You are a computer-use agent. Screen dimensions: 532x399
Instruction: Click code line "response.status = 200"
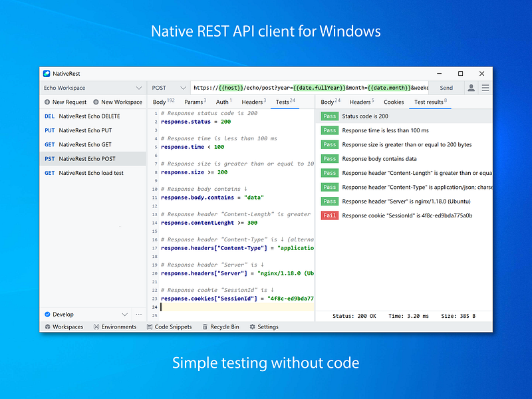(x=196, y=122)
